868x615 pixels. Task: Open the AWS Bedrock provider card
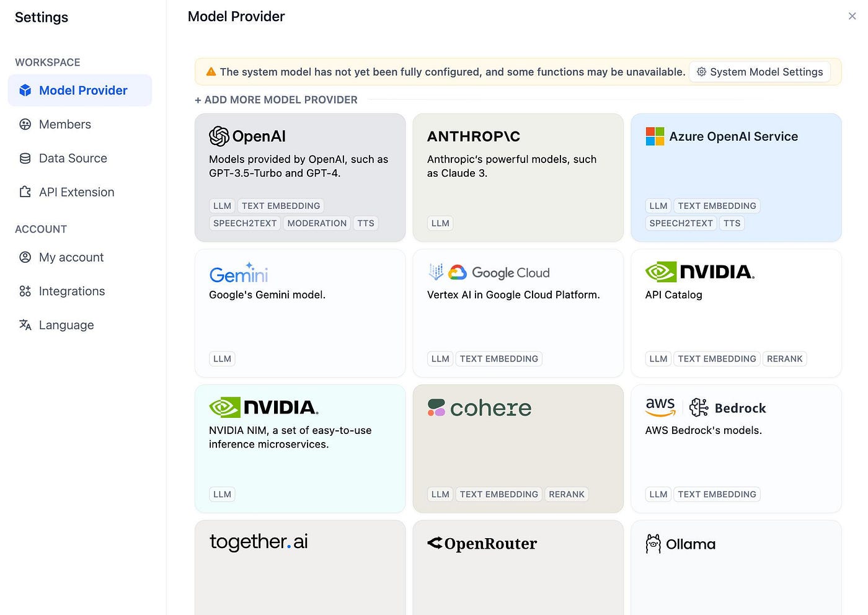click(735, 449)
